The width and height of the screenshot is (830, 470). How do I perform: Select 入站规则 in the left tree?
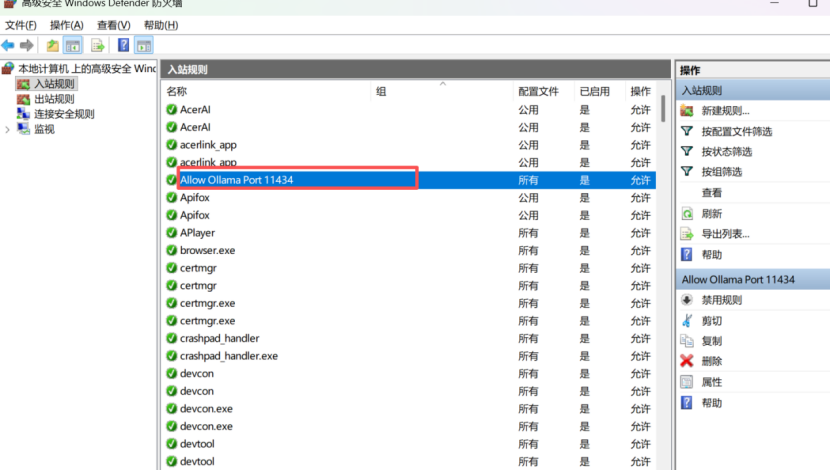click(x=55, y=84)
